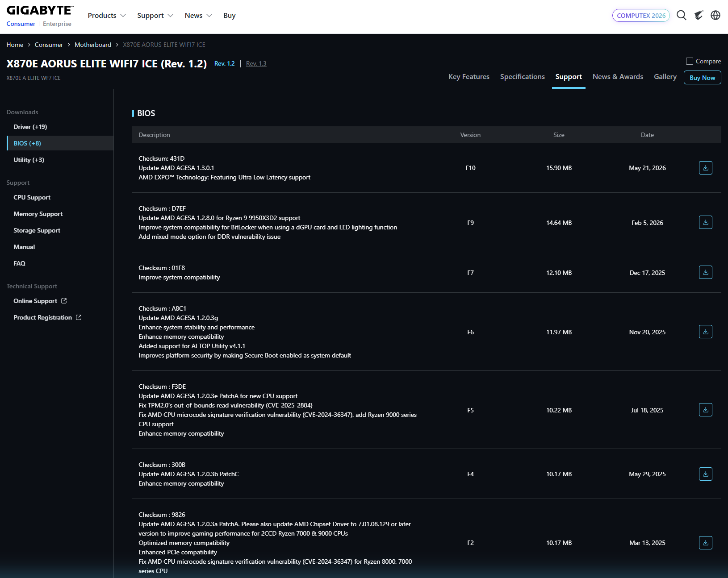Image resolution: width=728 pixels, height=578 pixels.
Task: Switch to Key Features tab
Action: (x=469, y=77)
